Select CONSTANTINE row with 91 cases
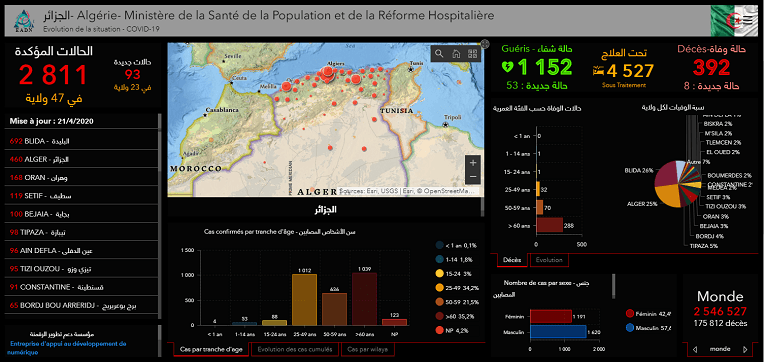Image resolution: width=764 pixels, height=362 pixels. coord(81,287)
